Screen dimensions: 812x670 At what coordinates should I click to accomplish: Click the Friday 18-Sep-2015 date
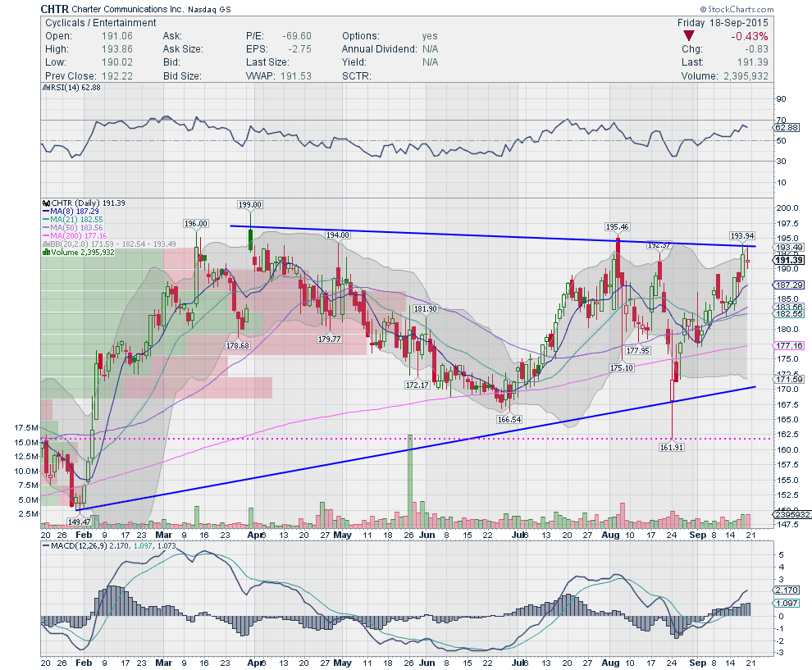[x=723, y=23]
